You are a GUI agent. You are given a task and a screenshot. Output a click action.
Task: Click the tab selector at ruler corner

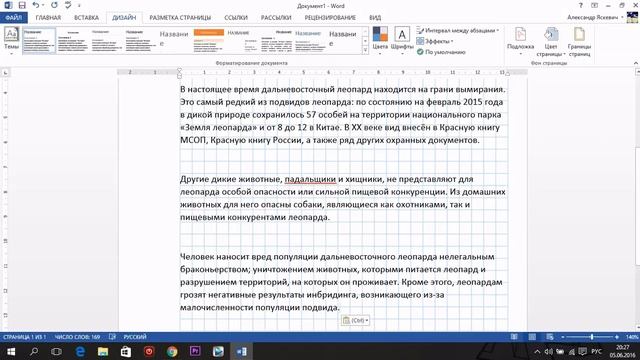pyautogui.click(x=5, y=73)
